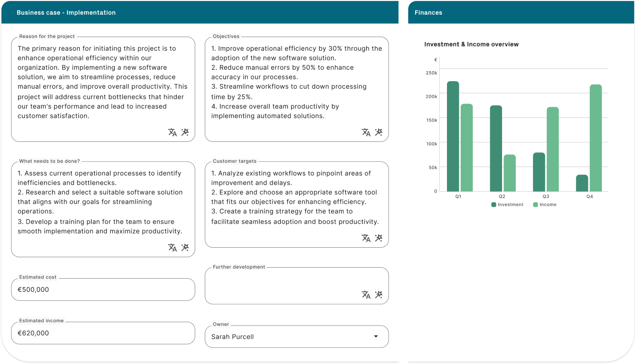
Task: Click the Q1 Investment bar in chart
Action: 453,137
